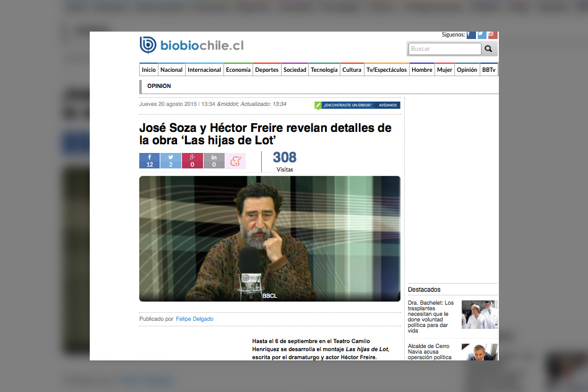Open the 'Dra. Bachelet: Los trasplantes' featured story
The image size is (588, 392).
coord(431,316)
